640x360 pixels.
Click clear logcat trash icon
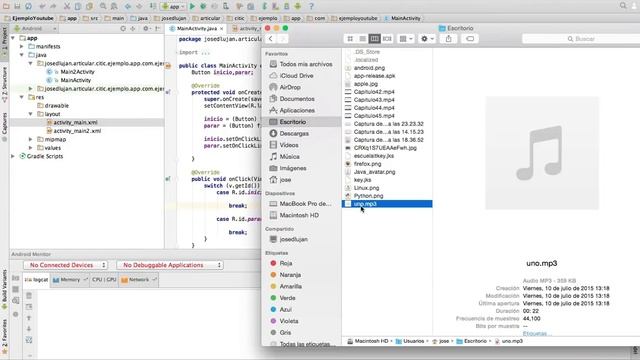point(29,296)
